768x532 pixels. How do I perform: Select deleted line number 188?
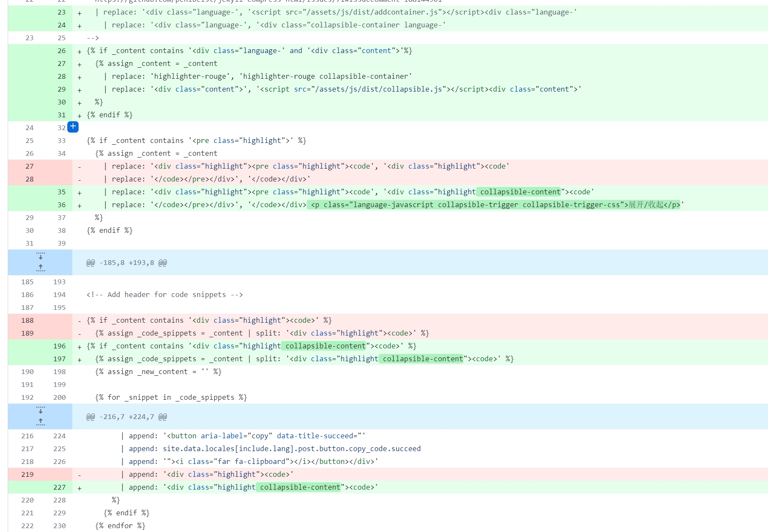pyautogui.click(x=27, y=320)
